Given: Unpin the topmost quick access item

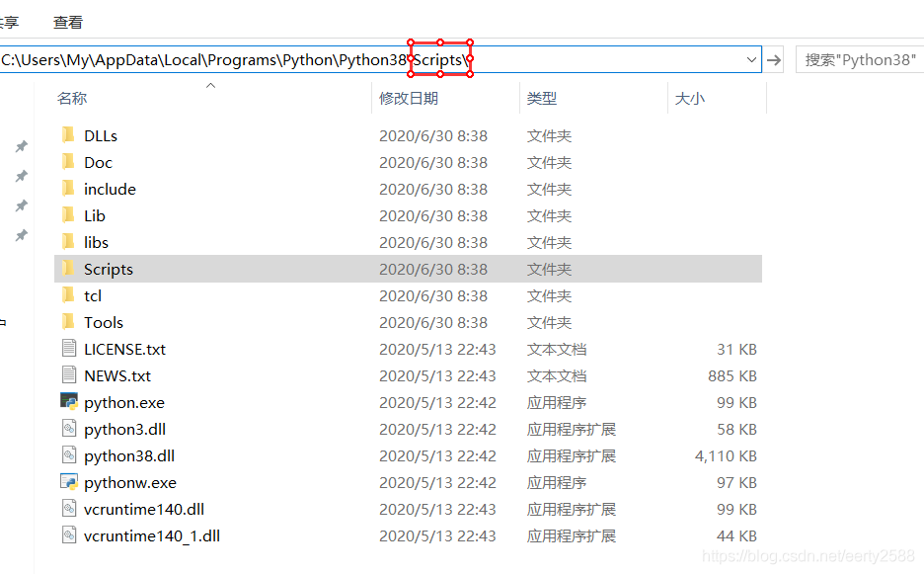Looking at the screenshot, I should click(x=21, y=146).
